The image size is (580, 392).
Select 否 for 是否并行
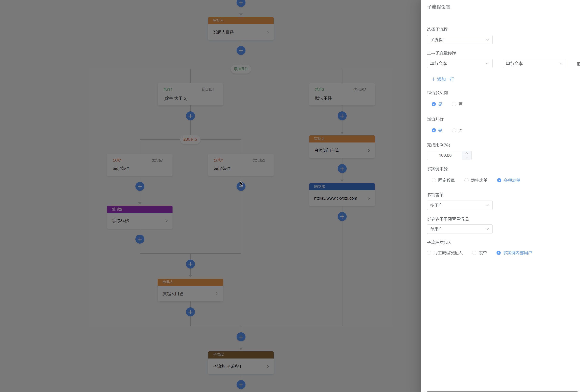click(454, 130)
